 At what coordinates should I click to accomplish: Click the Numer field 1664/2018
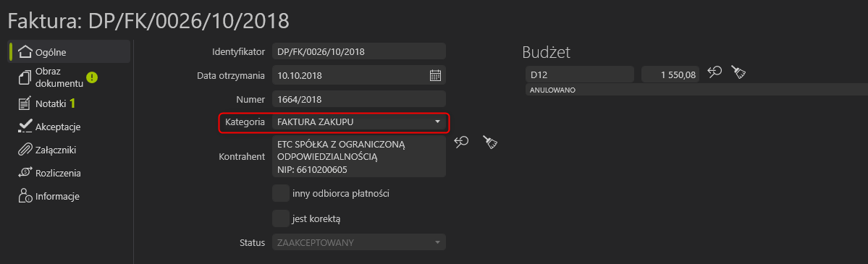coord(359,99)
